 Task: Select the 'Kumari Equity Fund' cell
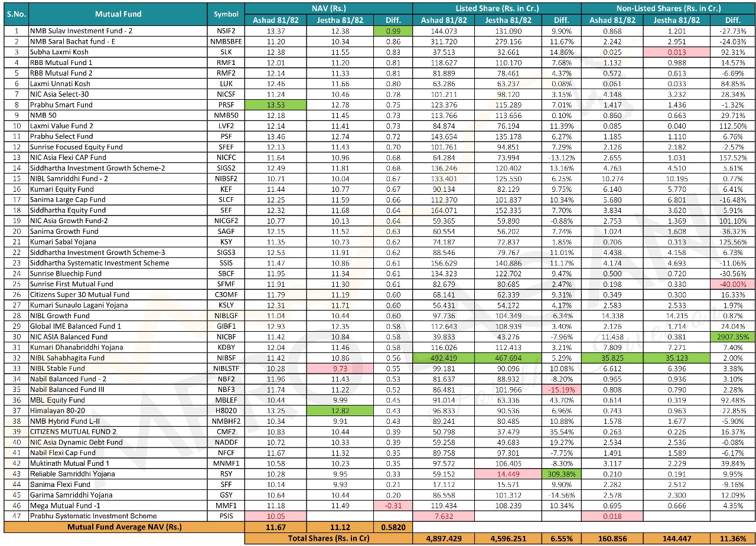coord(118,189)
